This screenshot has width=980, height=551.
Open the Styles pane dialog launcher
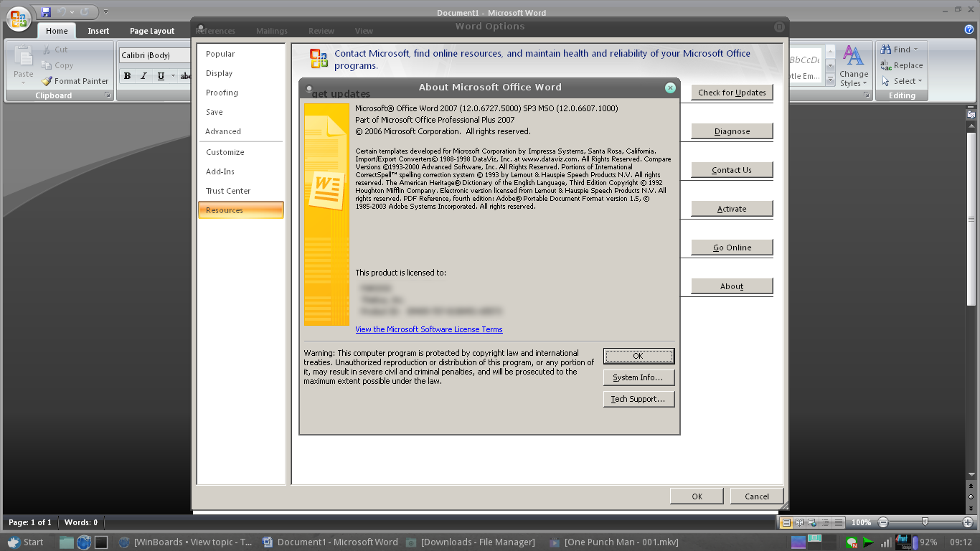click(867, 95)
